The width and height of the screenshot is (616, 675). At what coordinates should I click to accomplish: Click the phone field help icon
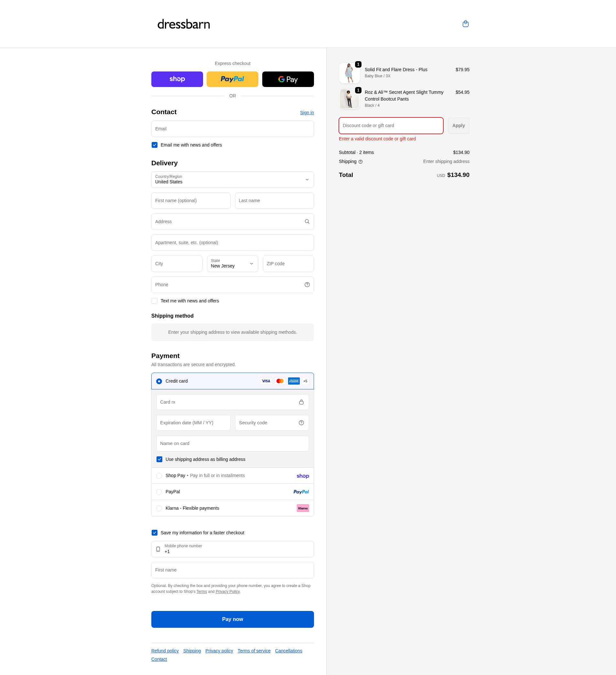(307, 285)
